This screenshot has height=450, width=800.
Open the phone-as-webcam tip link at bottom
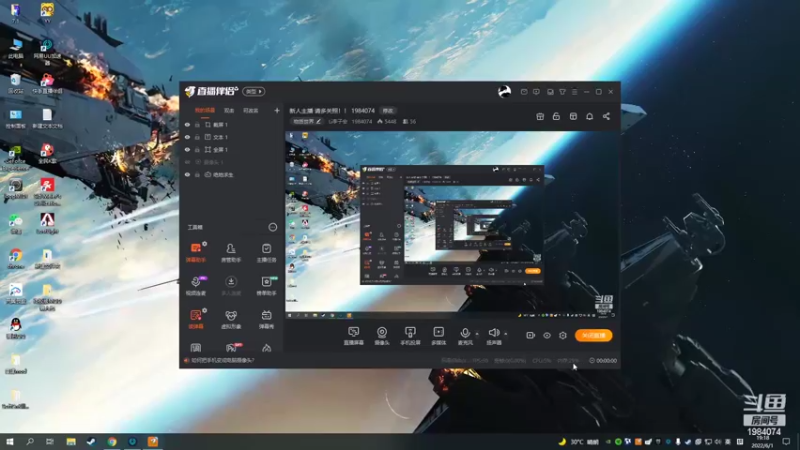[x=222, y=360]
